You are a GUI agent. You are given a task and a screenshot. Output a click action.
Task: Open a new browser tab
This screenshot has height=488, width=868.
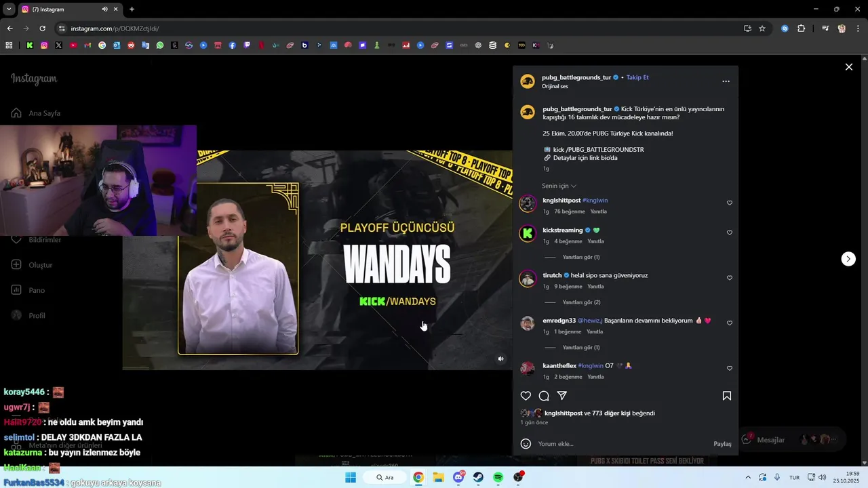(x=132, y=9)
